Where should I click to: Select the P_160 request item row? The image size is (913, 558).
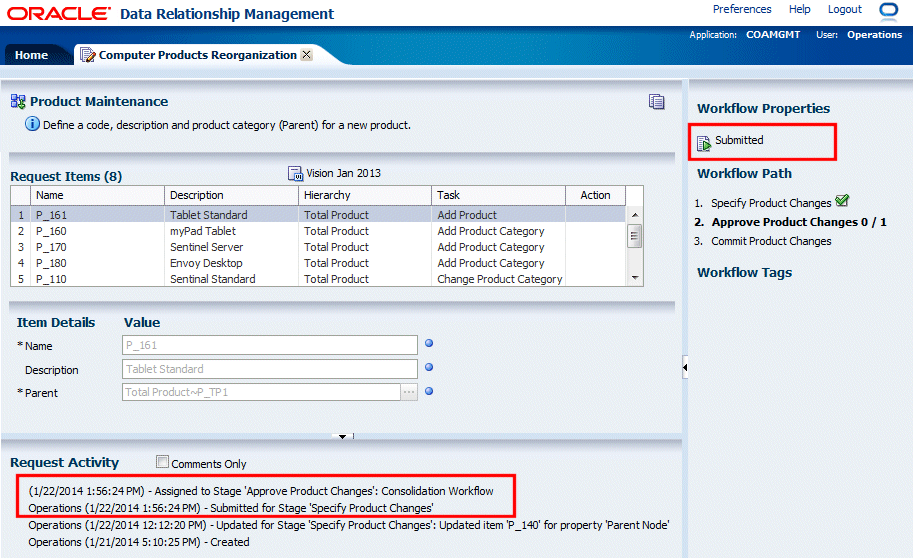pos(318,231)
